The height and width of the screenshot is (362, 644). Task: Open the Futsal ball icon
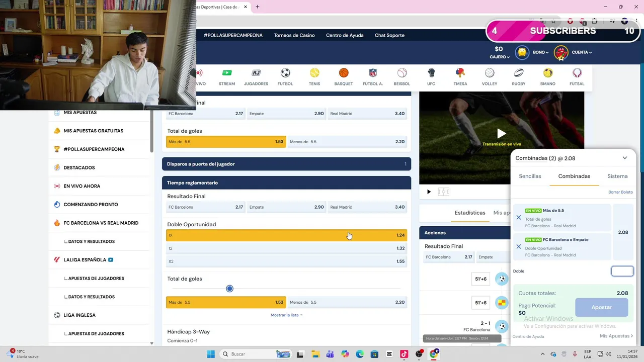tap(577, 73)
